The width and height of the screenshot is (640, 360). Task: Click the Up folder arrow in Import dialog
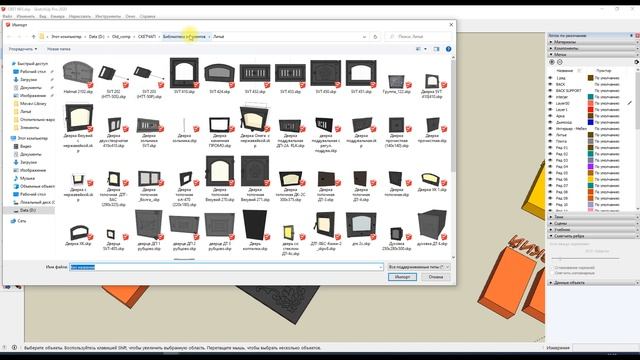(x=33, y=37)
